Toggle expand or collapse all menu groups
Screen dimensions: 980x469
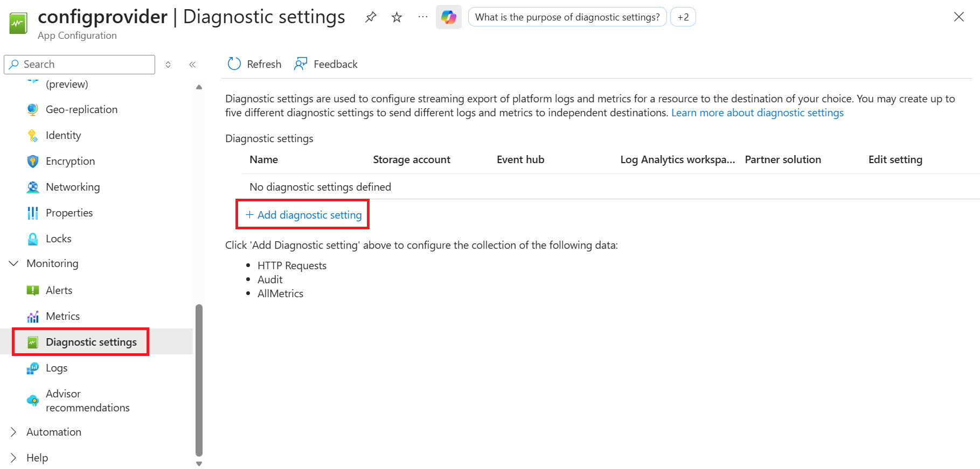[x=168, y=65]
